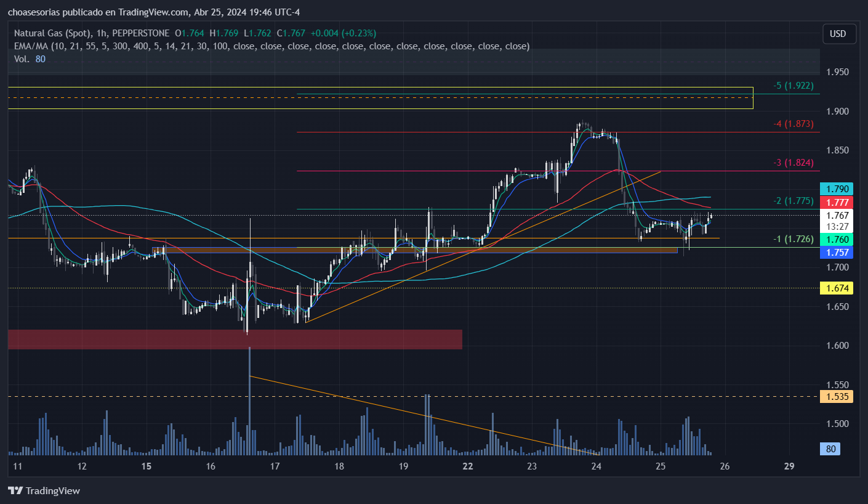Open the USD currency selector
This screenshot has height=504, width=868.
[x=838, y=34]
